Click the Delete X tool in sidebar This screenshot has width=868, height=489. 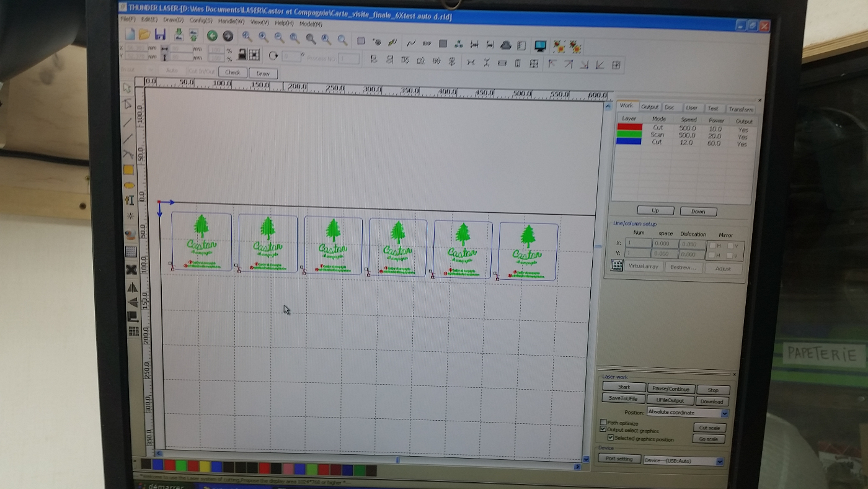[x=131, y=269]
